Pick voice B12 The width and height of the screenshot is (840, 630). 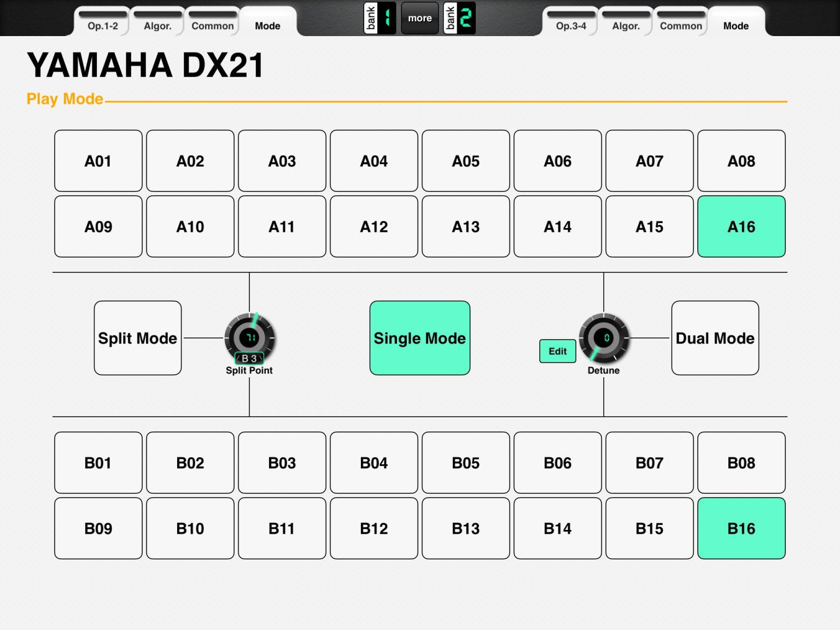coord(374,528)
